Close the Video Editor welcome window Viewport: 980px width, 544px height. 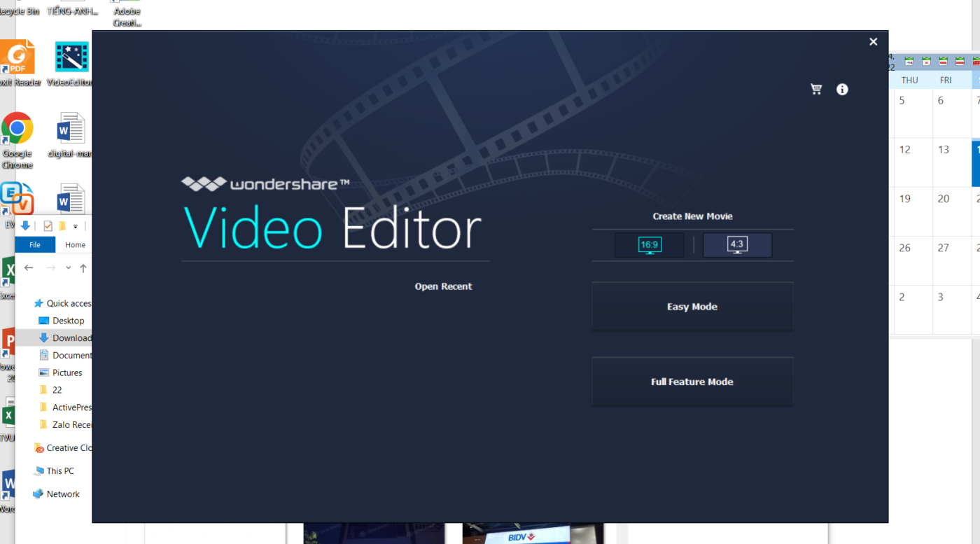click(873, 42)
